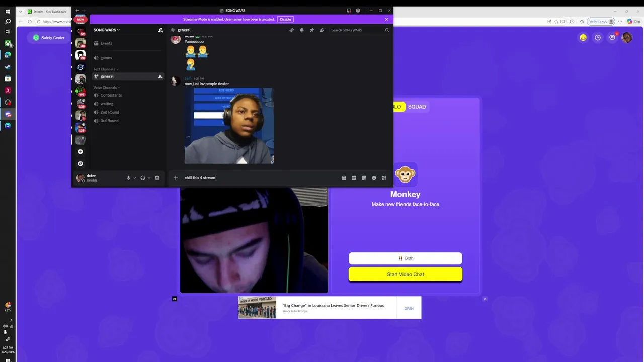Show pinned messages in Discord channel

pos(312,30)
